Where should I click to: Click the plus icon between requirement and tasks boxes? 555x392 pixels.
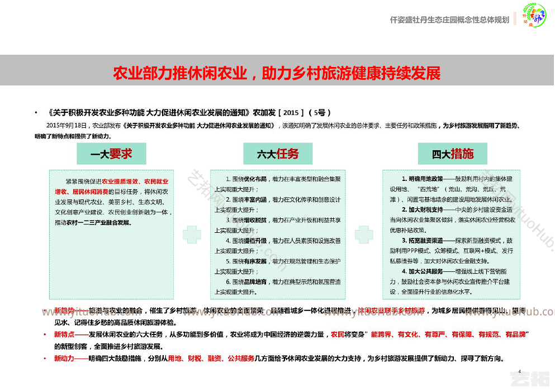point(192,235)
